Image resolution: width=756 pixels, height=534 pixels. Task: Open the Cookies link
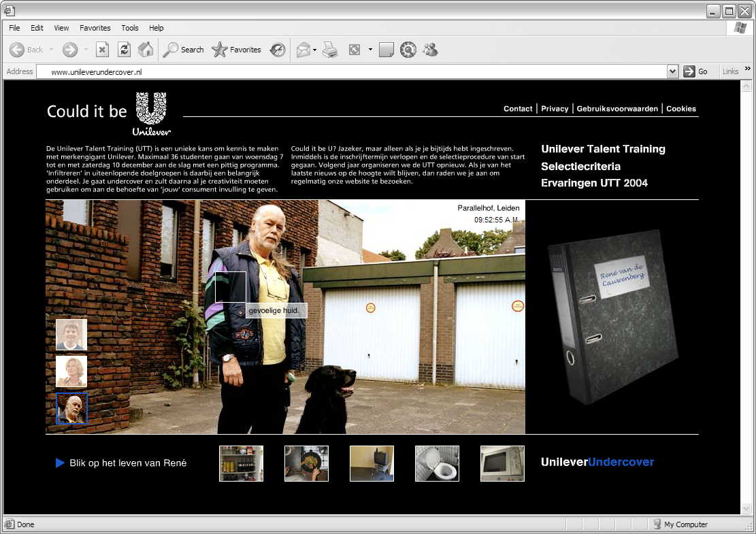point(680,109)
